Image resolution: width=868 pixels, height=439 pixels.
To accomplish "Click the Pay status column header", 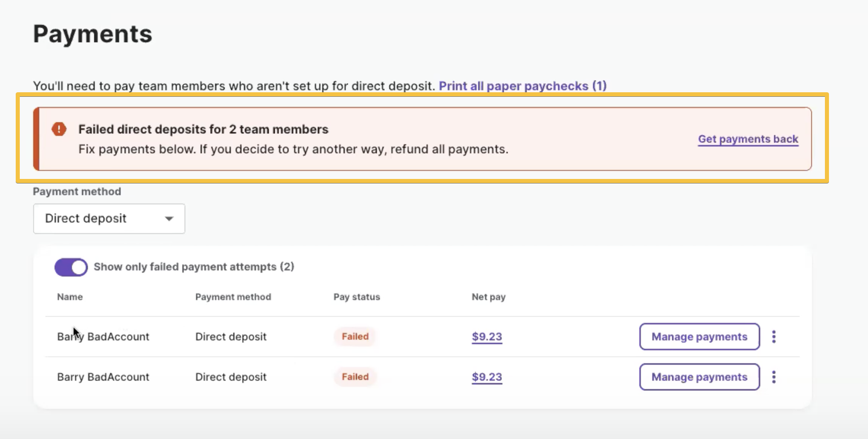I will click(356, 297).
